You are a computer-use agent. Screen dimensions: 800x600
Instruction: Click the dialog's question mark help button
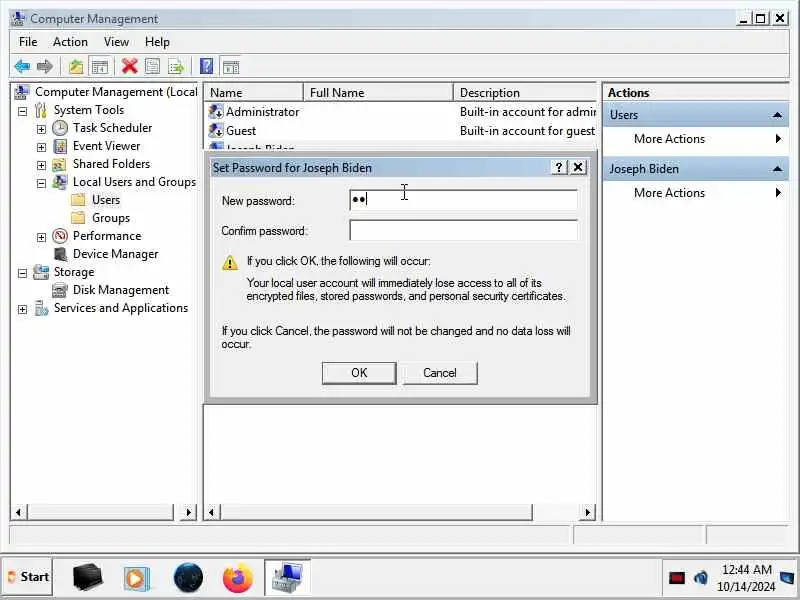coord(559,167)
